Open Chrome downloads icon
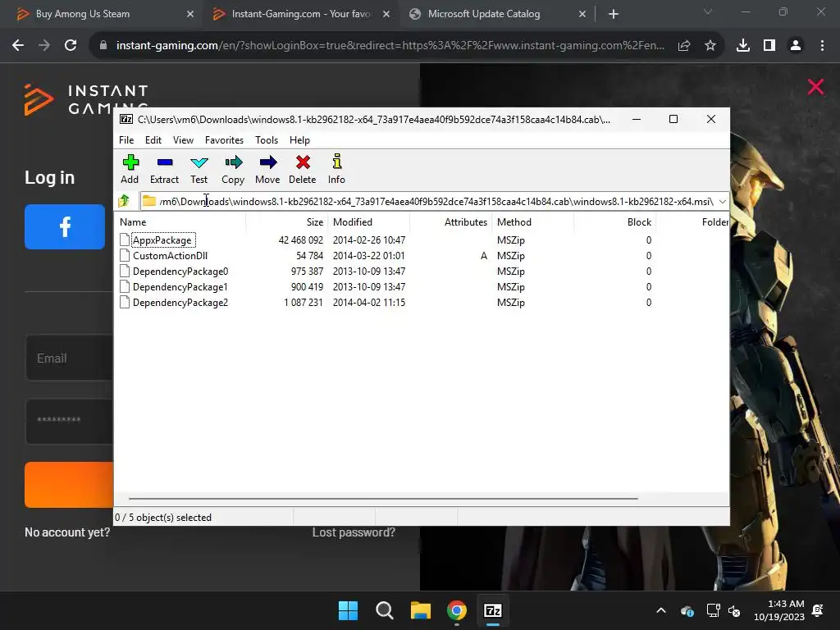 (x=743, y=46)
